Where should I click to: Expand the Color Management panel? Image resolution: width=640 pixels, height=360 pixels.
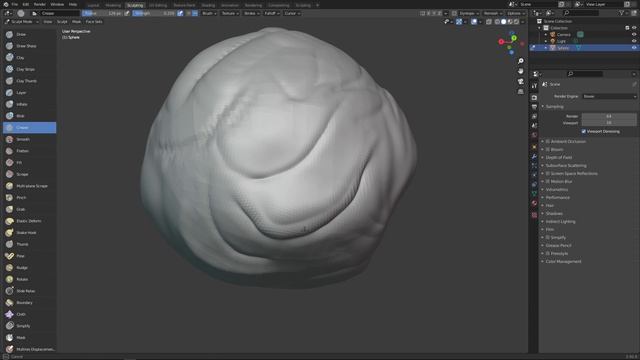pyautogui.click(x=563, y=262)
